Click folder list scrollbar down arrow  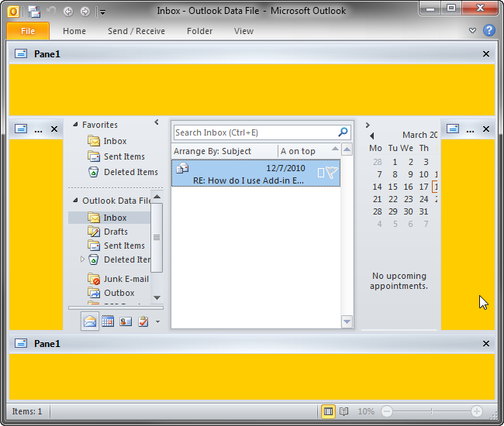pos(157,297)
